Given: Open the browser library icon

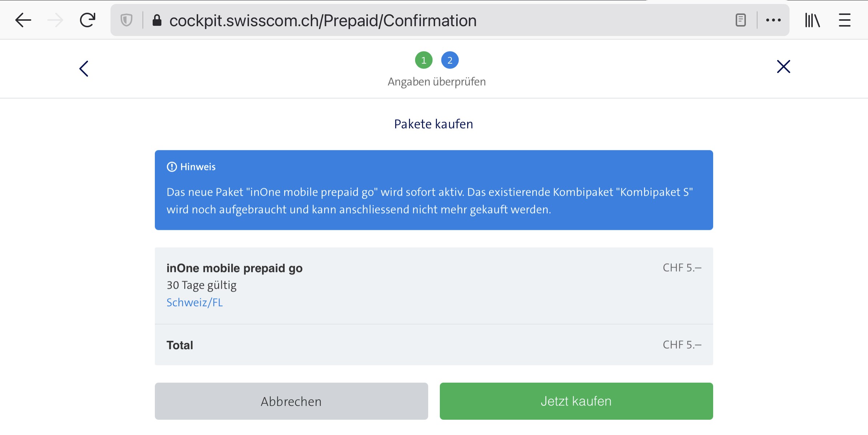Looking at the screenshot, I should [x=812, y=20].
